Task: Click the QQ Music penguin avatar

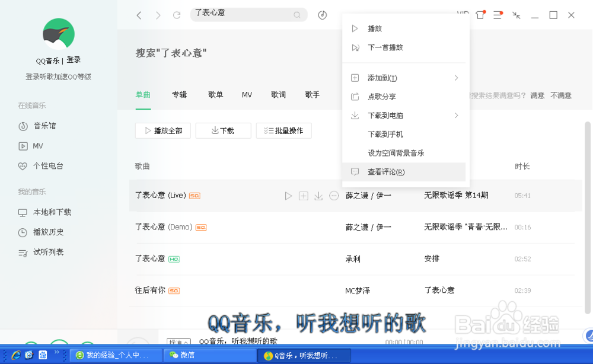Action: point(58,34)
